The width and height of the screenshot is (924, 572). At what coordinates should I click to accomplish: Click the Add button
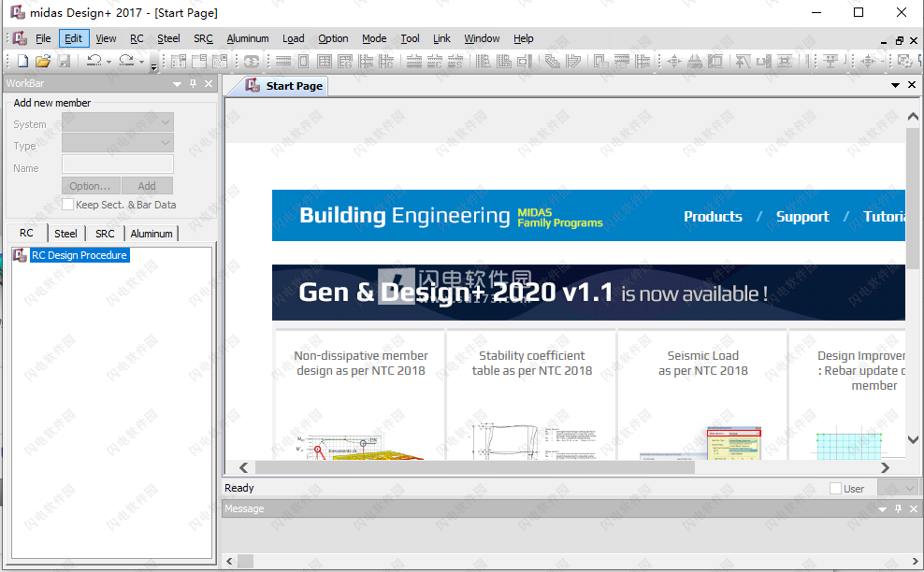[147, 186]
